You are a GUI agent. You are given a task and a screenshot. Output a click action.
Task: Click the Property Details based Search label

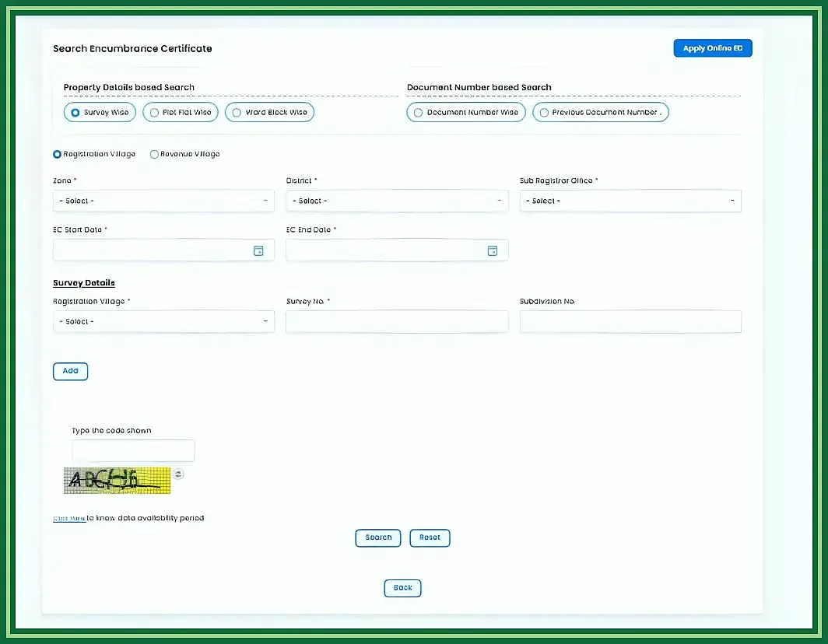129,88
